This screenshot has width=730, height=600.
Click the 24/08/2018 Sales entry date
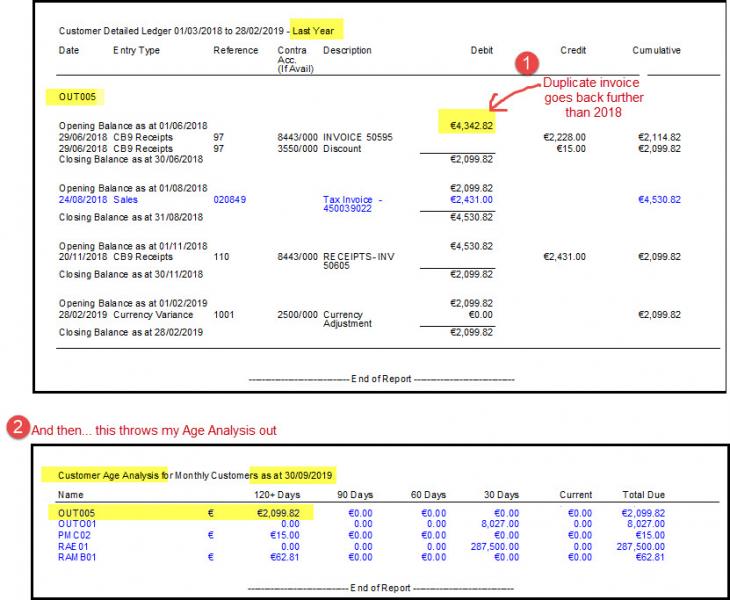[83, 199]
